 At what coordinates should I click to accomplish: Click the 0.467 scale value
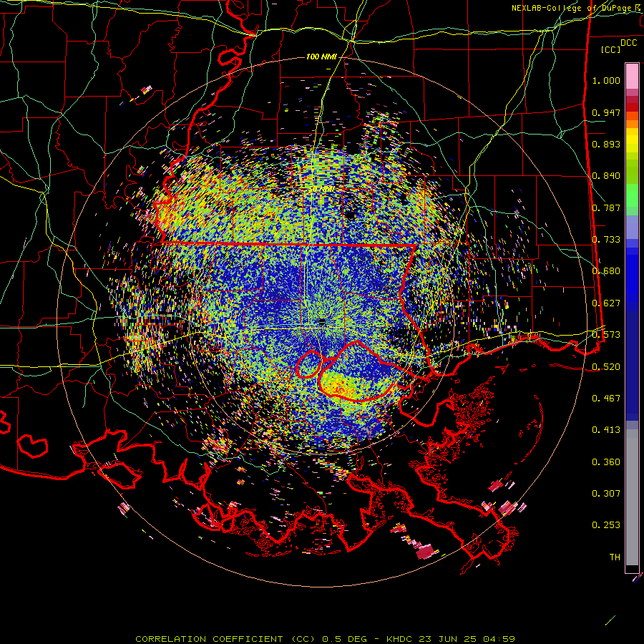[606, 399]
